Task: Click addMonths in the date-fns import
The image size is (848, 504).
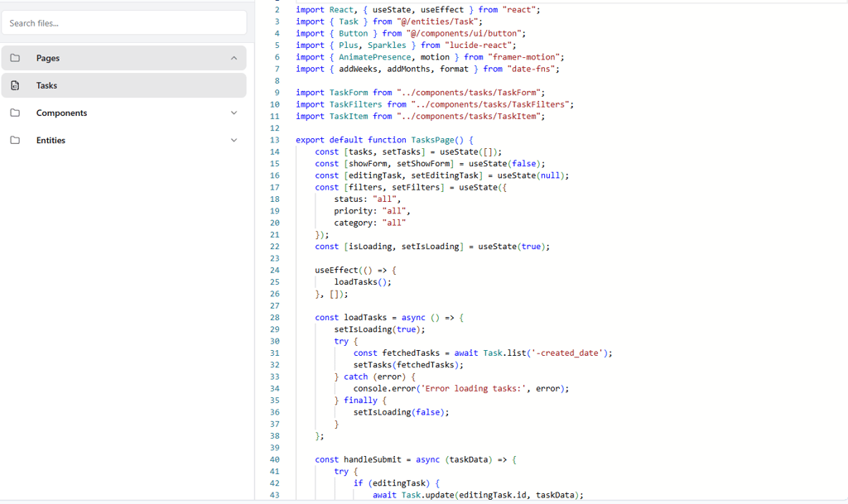Action: coord(408,70)
